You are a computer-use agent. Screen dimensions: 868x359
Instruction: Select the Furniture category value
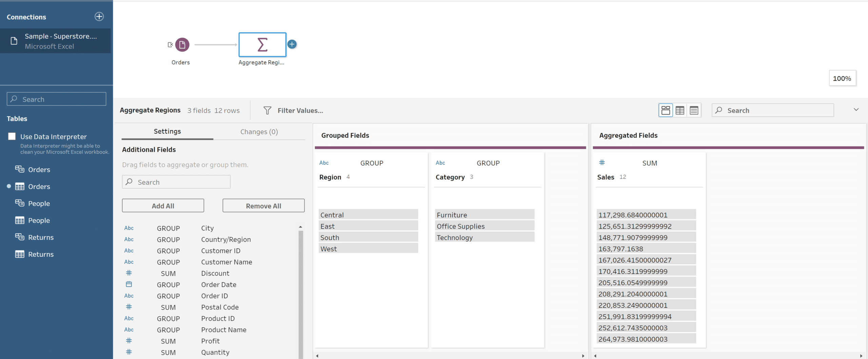click(x=485, y=215)
